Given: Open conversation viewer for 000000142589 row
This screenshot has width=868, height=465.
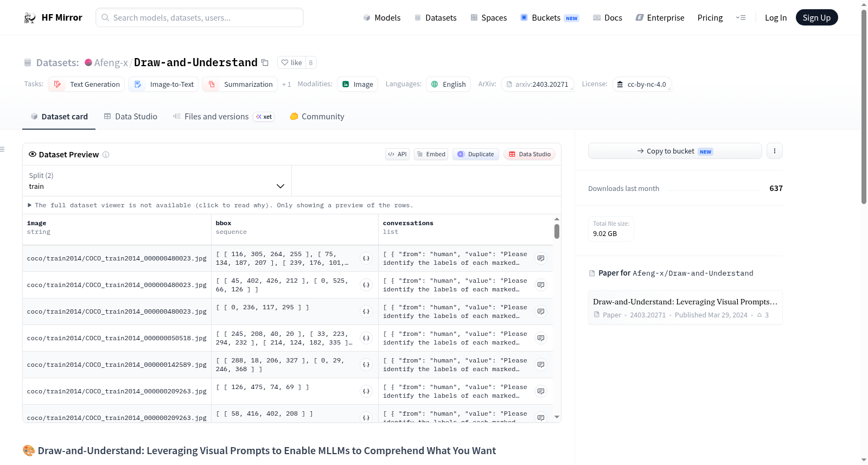Looking at the screenshot, I should (x=541, y=365).
